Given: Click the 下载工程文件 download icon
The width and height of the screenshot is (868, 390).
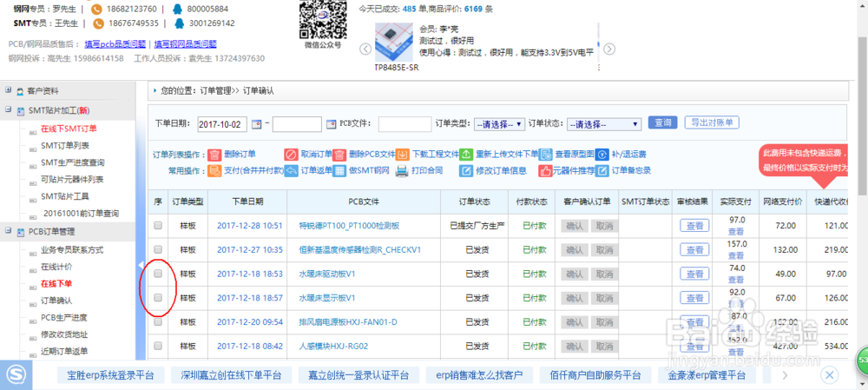Looking at the screenshot, I should click(403, 155).
